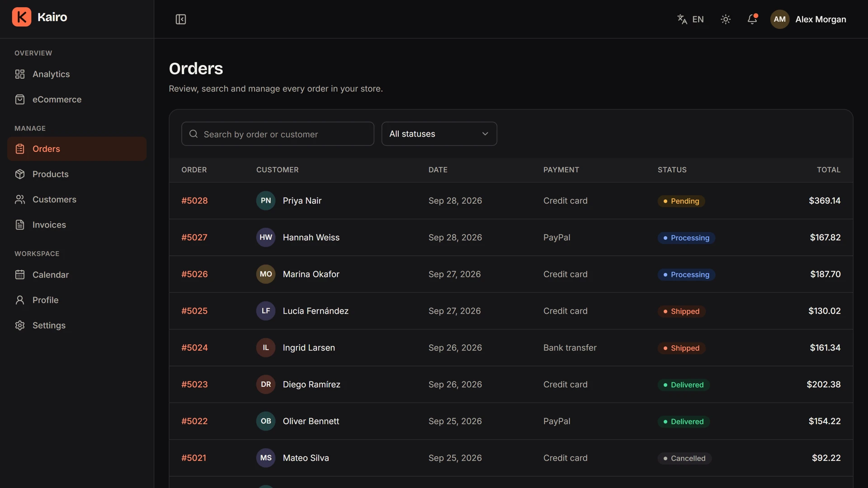The image size is (868, 488).
Task: Focus the order or customer search field
Action: pyautogui.click(x=278, y=134)
